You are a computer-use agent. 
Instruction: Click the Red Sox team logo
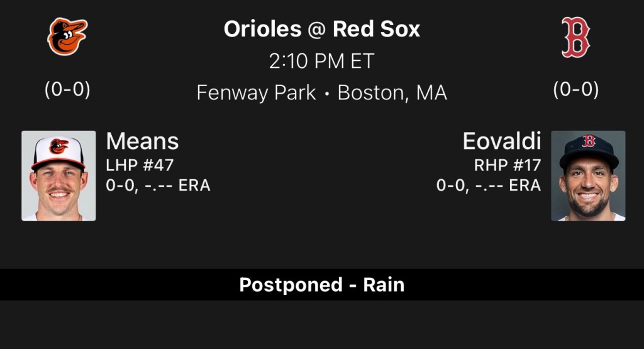tap(575, 38)
